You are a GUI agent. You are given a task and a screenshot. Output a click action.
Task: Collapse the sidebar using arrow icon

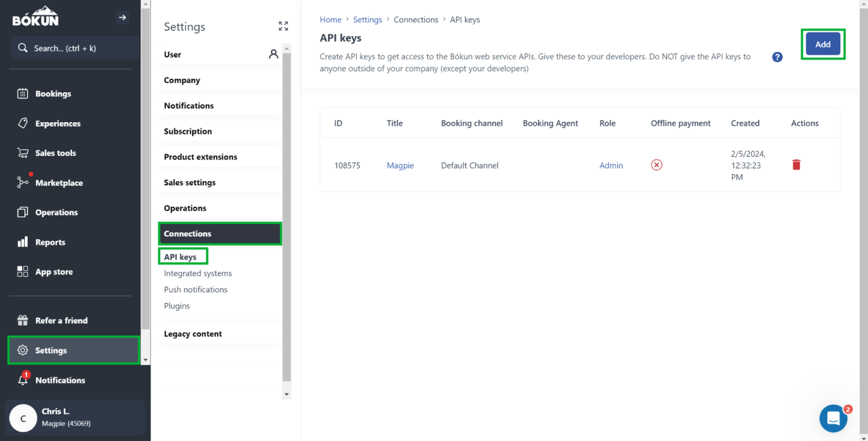122,18
